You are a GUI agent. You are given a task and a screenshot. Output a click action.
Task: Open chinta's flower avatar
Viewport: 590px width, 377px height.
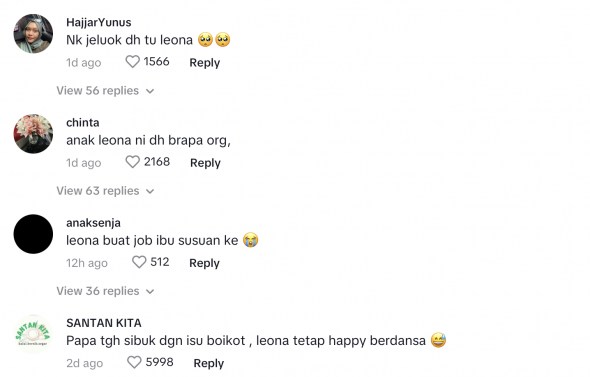click(x=33, y=134)
